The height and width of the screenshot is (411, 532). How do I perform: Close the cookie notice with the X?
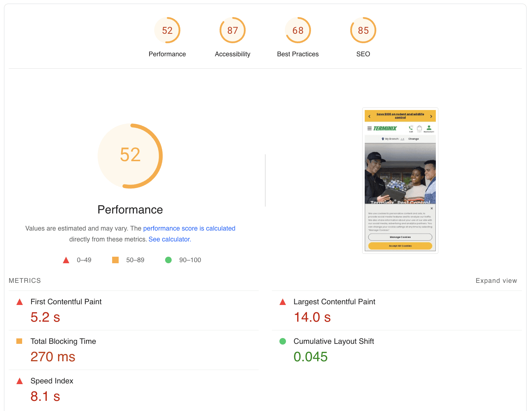point(432,208)
